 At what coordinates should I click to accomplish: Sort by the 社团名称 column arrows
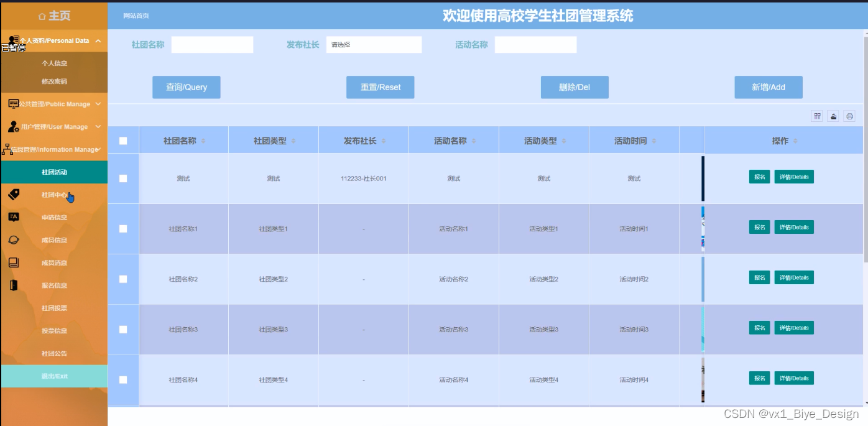click(x=203, y=141)
